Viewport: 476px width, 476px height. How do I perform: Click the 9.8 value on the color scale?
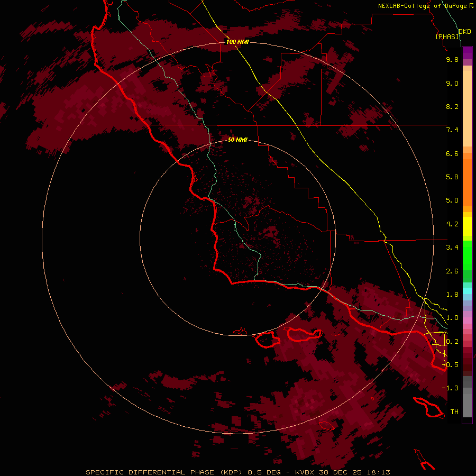[452, 59]
